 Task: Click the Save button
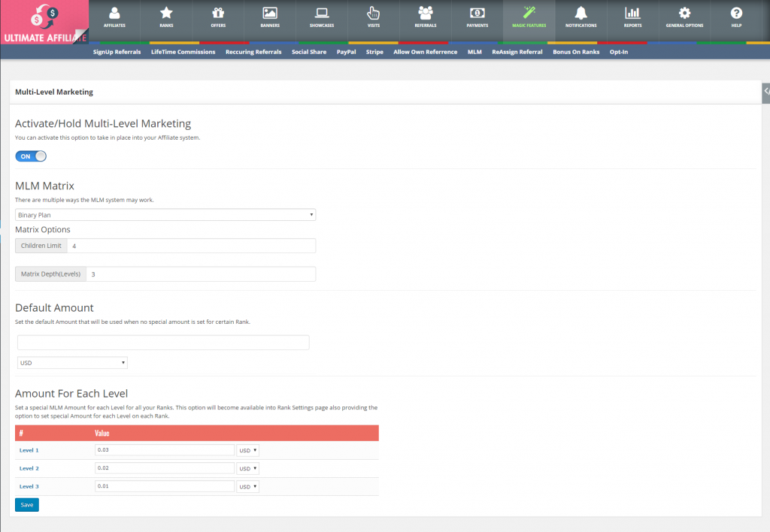(x=26, y=504)
